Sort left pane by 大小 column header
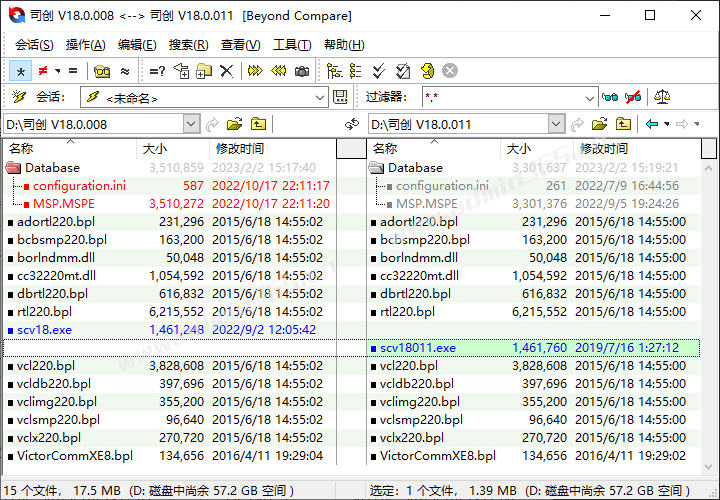 tap(173, 149)
